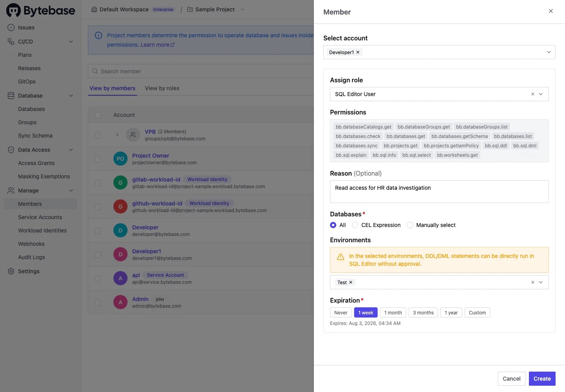Select the All databases radio button
The width and height of the screenshot is (565, 392).
(333, 225)
